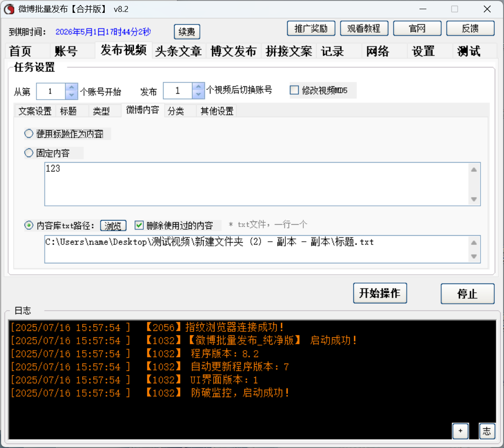Click the log line UI界面版本:1
This screenshot has width=504, height=448.
[134, 380]
